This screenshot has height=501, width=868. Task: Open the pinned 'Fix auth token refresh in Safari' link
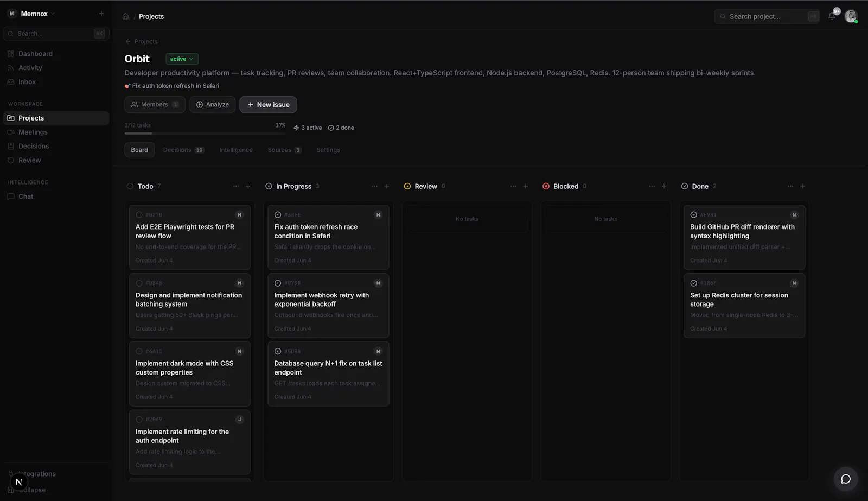172,86
